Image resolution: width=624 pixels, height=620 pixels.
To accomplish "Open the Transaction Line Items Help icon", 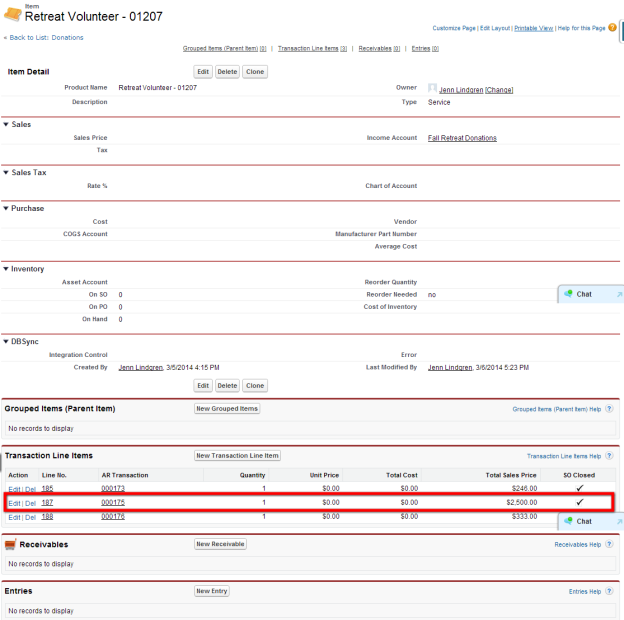I will [609, 456].
